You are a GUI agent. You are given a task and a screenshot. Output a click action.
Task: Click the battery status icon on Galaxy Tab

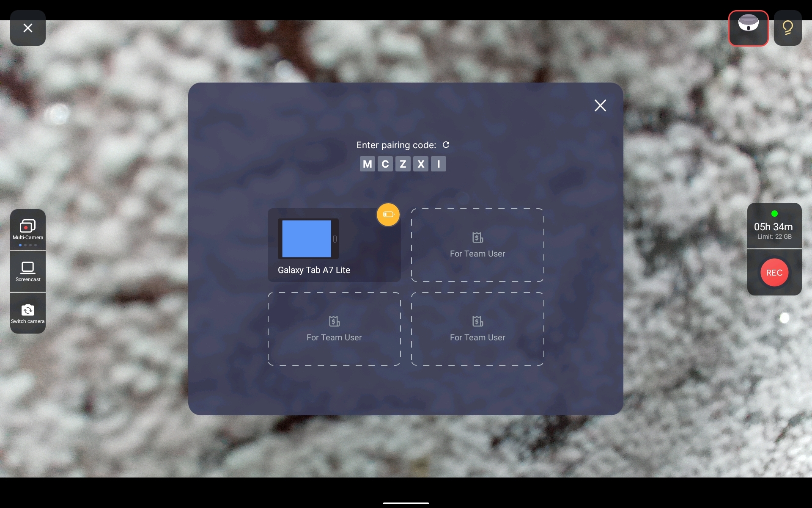point(387,214)
